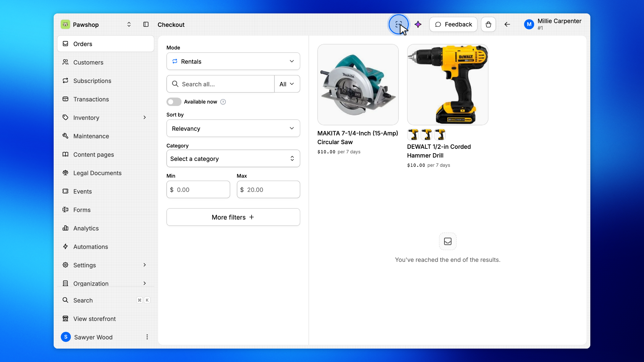Open Sawyer Wood options menu dots
Image resolution: width=644 pixels, height=362 pixels.
(x=147, y=337)
